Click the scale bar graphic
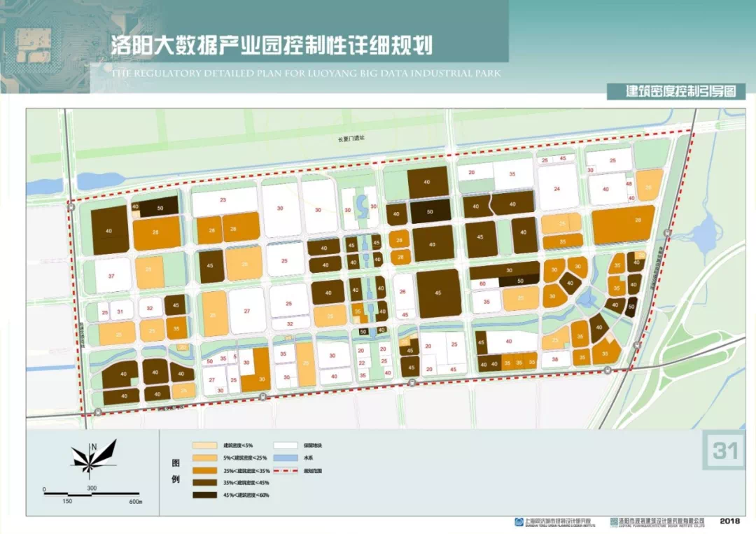 pyautogui.click(x=92, y=494)
